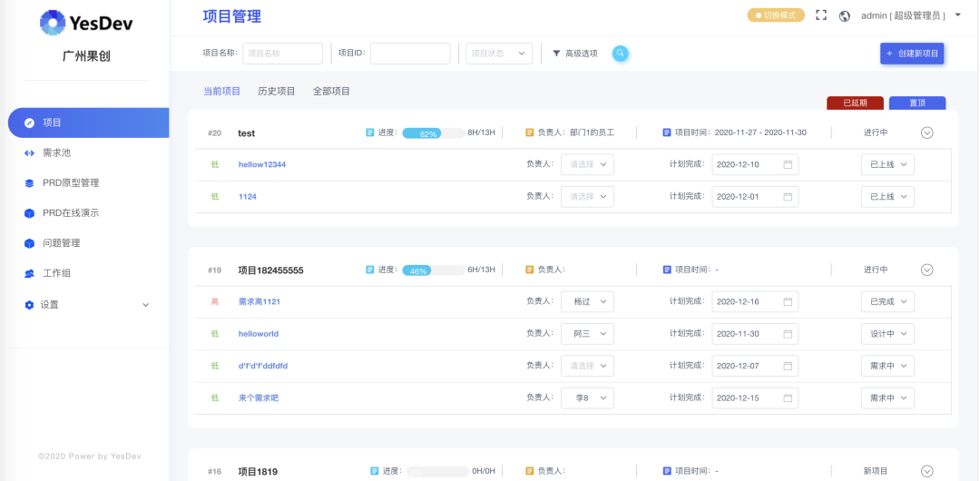This screenshot has height=481, width=980.
Task: Click the 项目 compass icon
Action: coord(29,123)
